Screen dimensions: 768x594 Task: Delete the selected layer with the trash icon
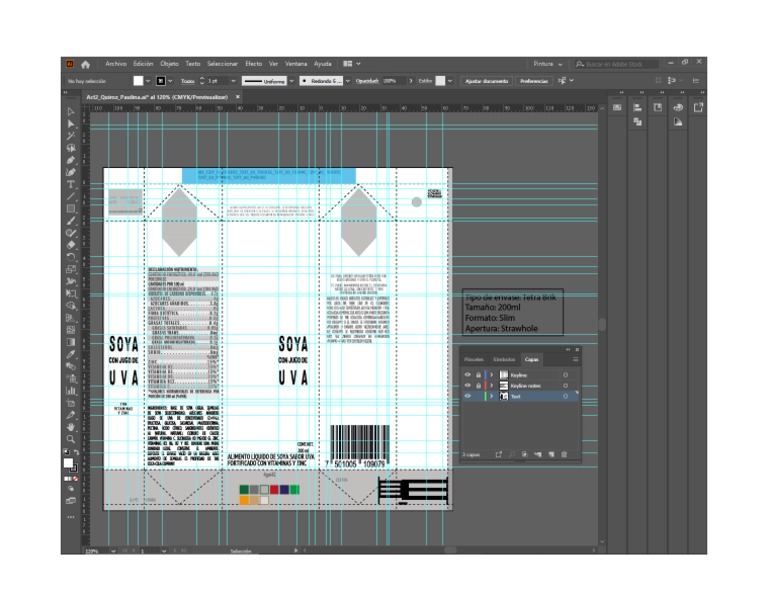click(565, 454)
